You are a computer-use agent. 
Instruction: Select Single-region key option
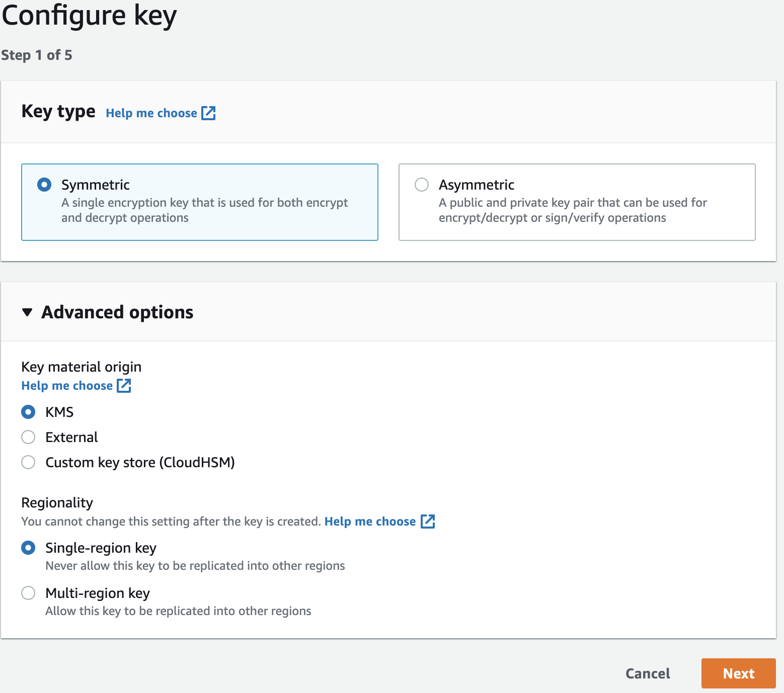click(x=28, y=548)
